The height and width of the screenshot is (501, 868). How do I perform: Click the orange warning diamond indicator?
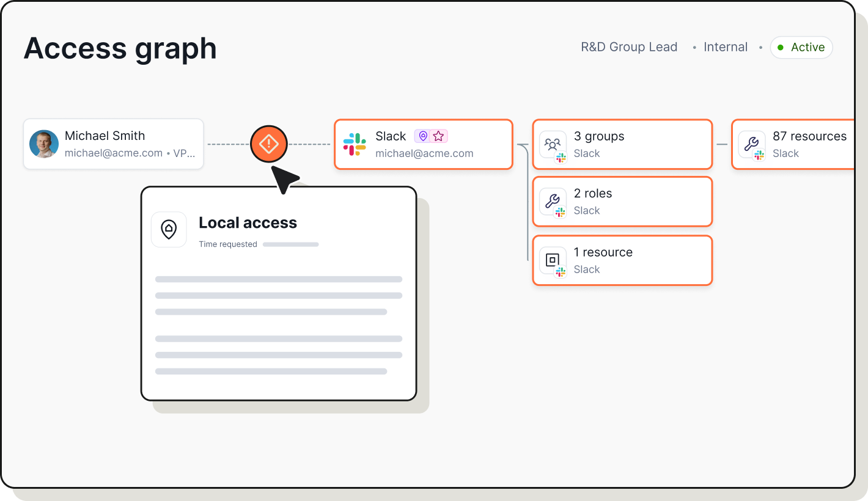(269, 144)
